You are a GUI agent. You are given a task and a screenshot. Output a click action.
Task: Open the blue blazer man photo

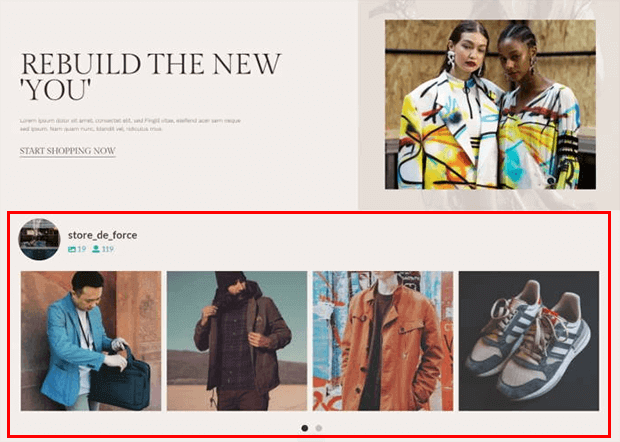point(91,341)
